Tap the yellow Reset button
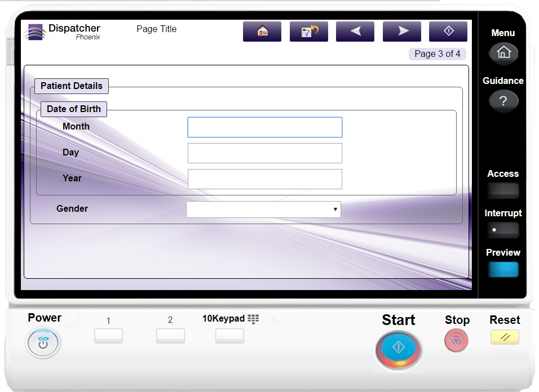Image resolution: width=539 pixels, height=392 pixels. pyautogui.click(x=505, y=337)
